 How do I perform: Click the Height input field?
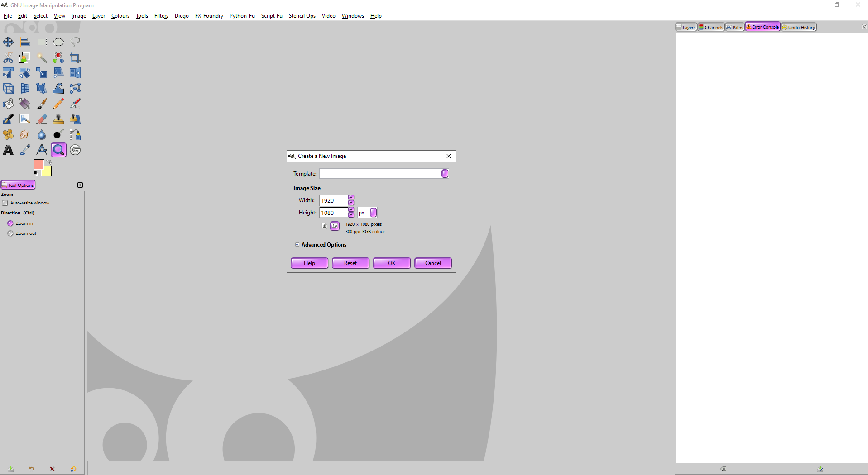click(x=334, y=213)
